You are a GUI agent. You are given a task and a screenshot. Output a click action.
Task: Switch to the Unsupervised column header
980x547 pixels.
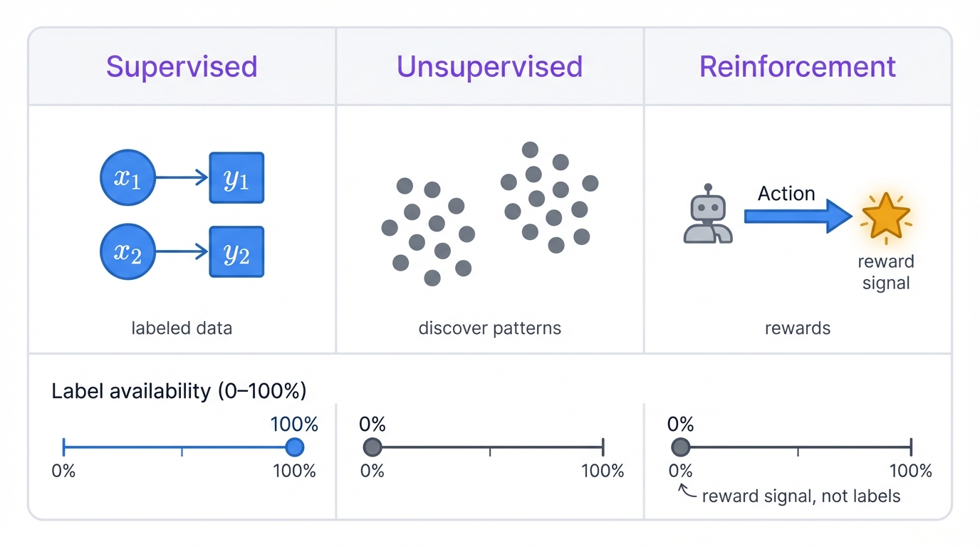click(490, 66)
